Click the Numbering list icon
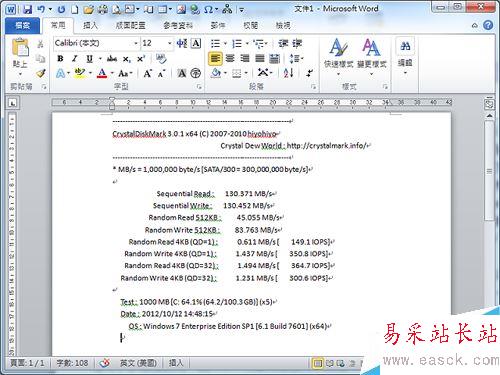The height and width of the screenshot is (375, 500). 237,44
